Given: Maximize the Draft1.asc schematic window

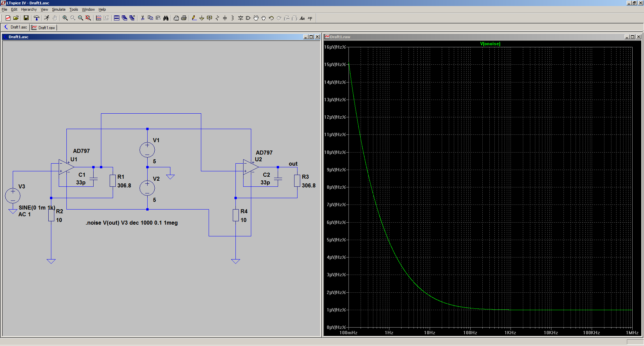Looking at the screenshot, I should pyautogui.click(x=311, y=37).
